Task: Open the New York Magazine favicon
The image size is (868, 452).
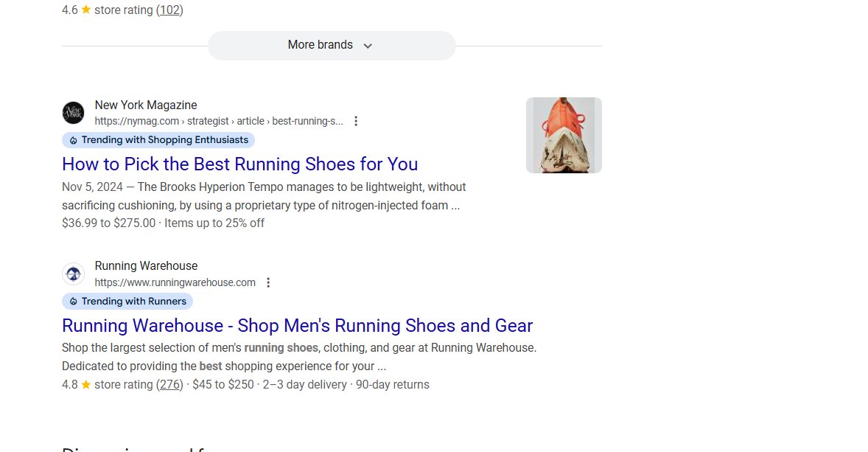Action: (x=73, y=113)
